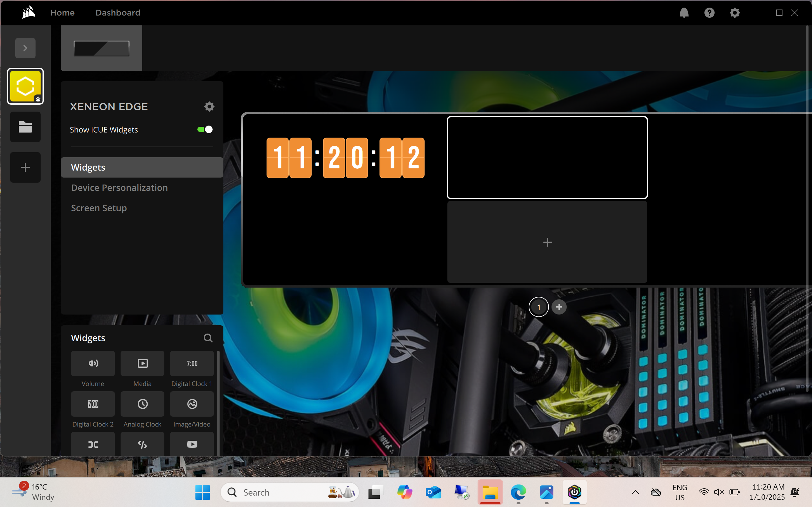Add a new screen page
812x507 pixels.
tap(559, 307)
